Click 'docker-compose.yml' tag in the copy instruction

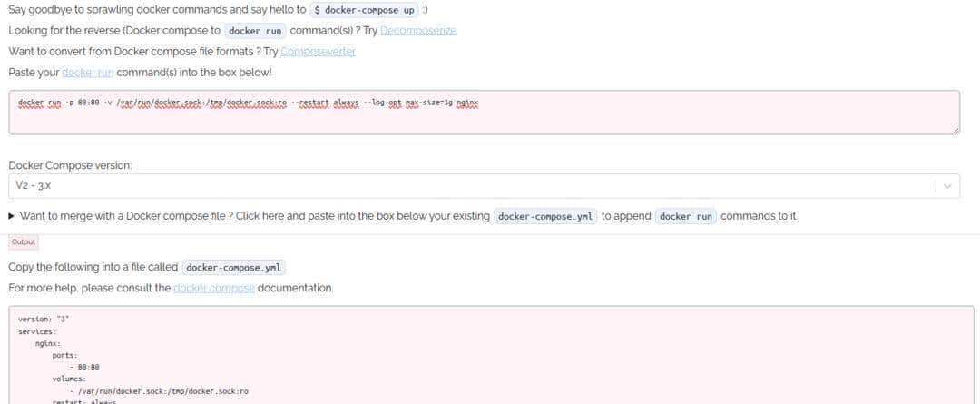tap(234, 268)
